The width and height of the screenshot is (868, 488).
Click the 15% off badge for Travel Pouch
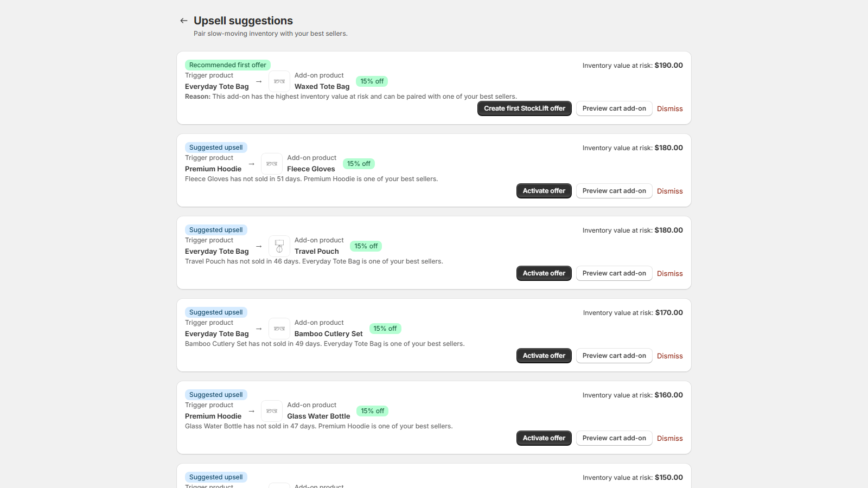366,246
